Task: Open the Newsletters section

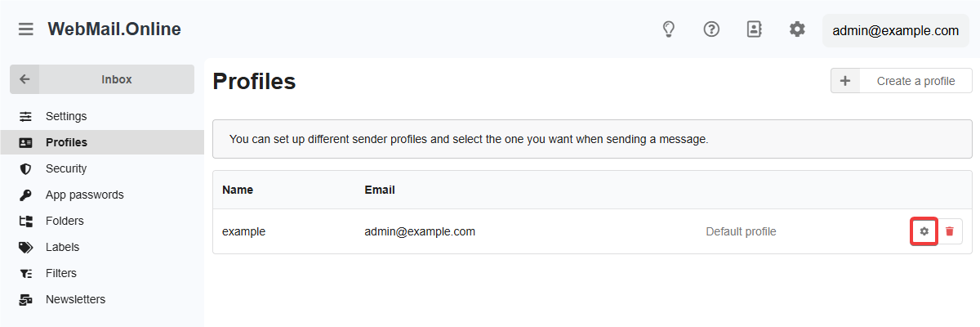Action: pyautogui.click(x=75, y=299)
